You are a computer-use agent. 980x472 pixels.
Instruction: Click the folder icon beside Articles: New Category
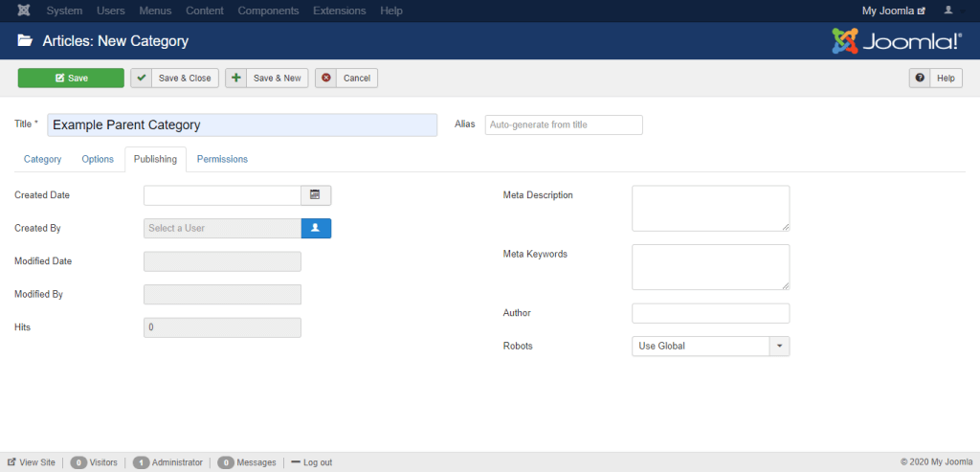pos(25,41)
